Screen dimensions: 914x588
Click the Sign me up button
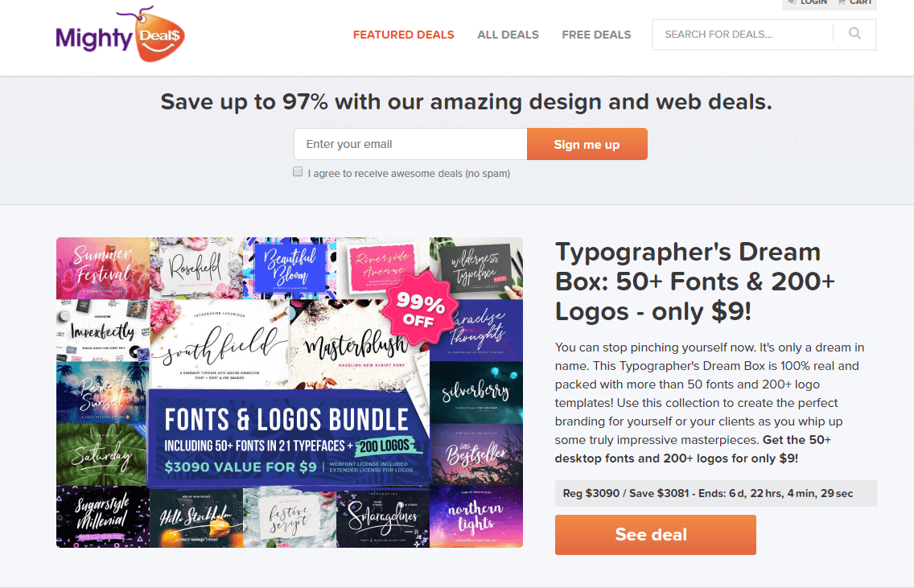pos(587,144)
